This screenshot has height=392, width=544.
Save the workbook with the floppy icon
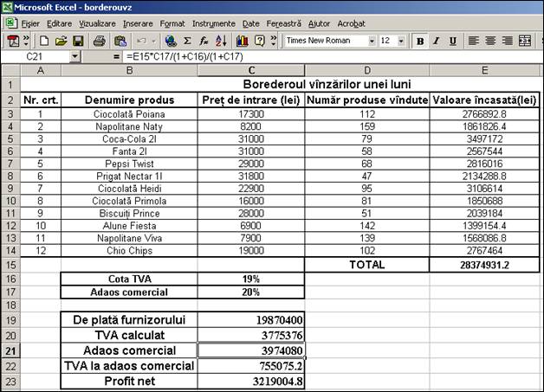pyautogui.click(x=77, y=41)
